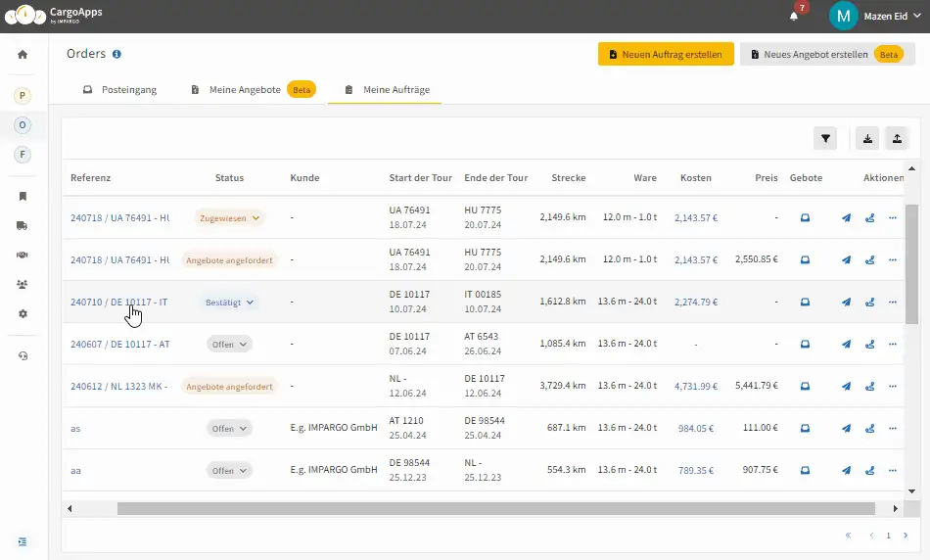930x560 pixels.
Task: Click the CargoApps logo
Action: tap(54, 15)
